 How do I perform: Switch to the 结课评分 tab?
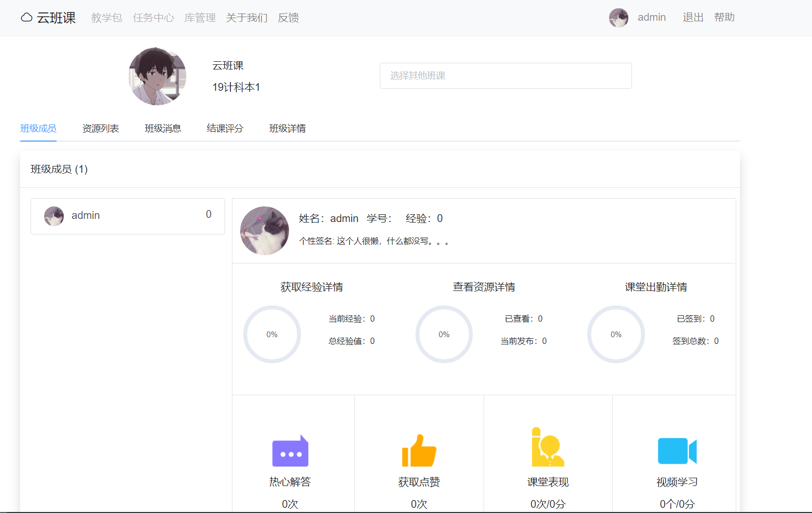pos(225,128)
